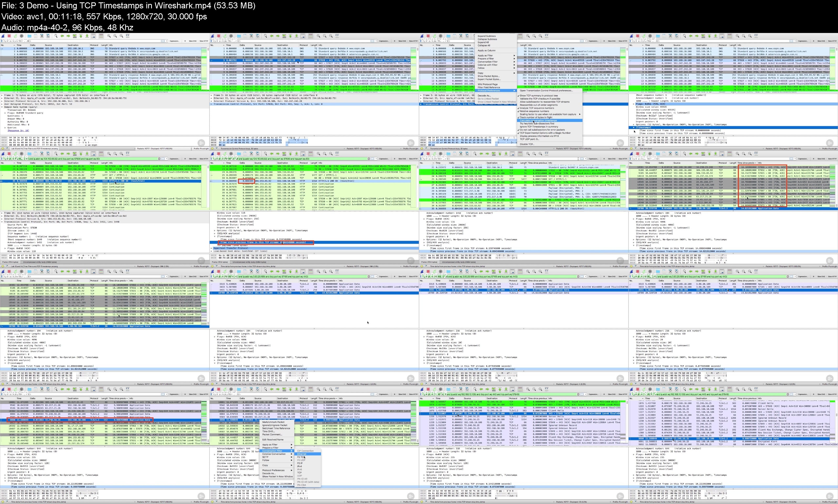Close capture file X icon in top-left frame
838x504 pixels.
[x=42, y=36]
